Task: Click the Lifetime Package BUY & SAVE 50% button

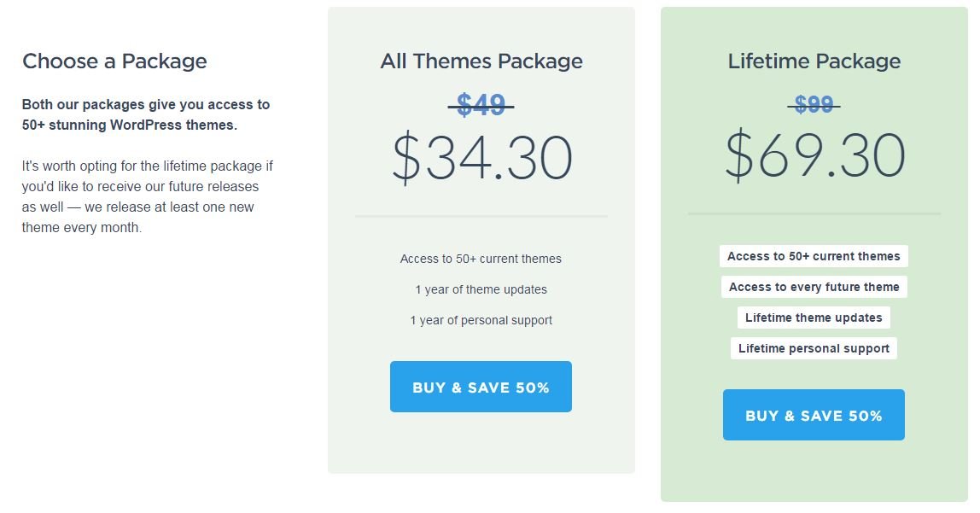Action: coord(814,415)
